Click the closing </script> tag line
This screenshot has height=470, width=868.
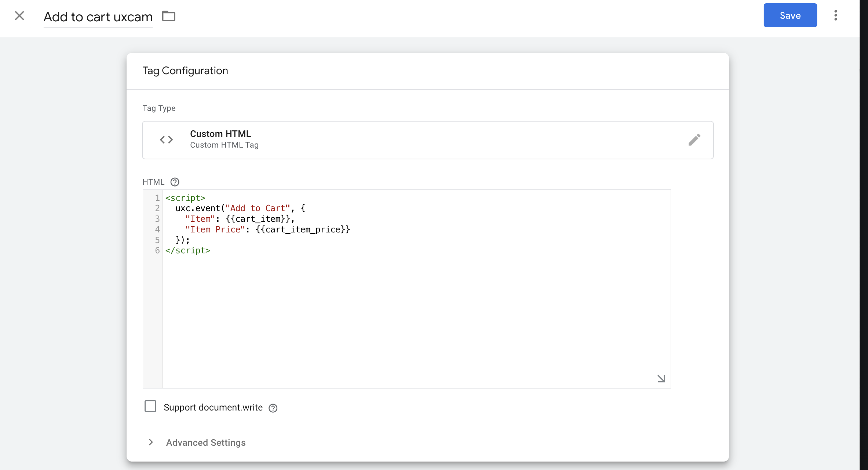point(188,250)
